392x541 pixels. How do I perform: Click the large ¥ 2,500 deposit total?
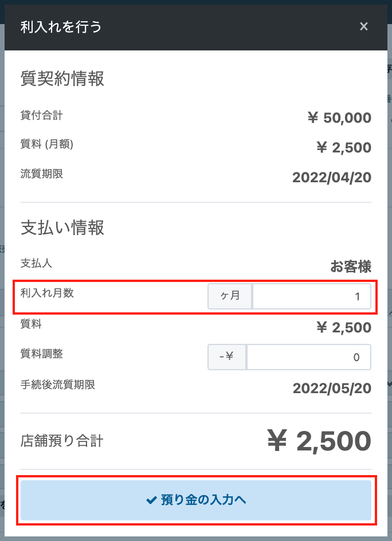point(319,441)
